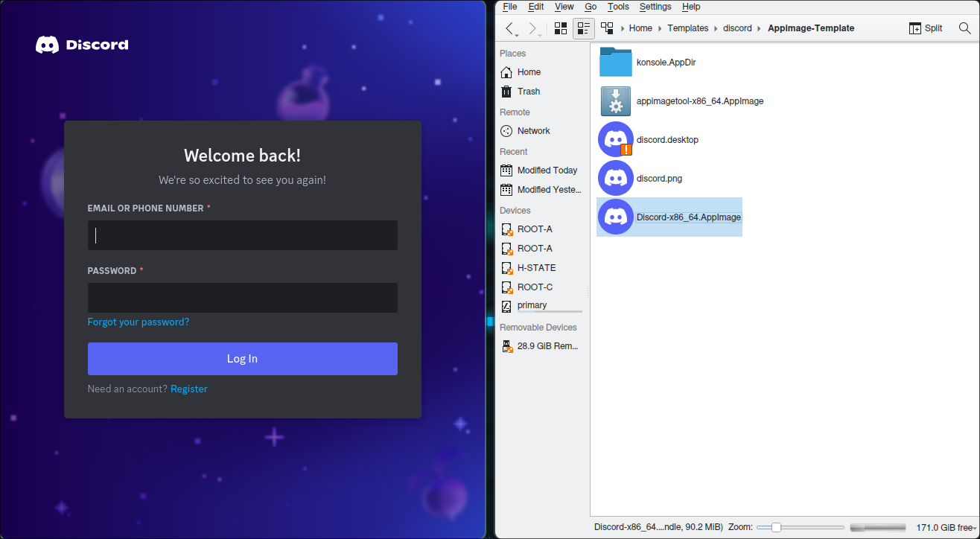Open the Tools menu

[618, 7]
